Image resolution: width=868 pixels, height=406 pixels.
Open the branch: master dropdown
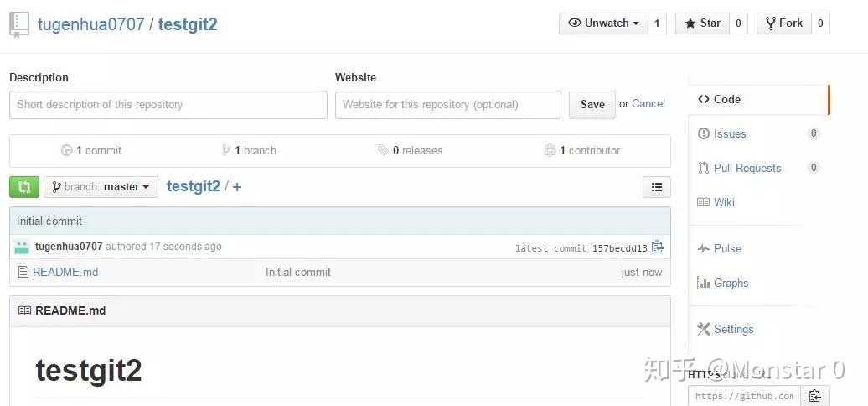coord(101,187)
